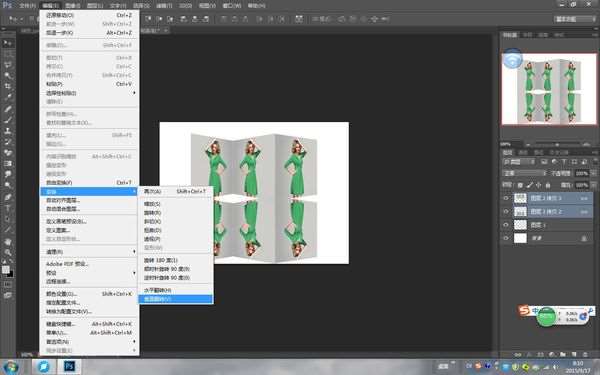Toggle visibility of '图层 1' layer
This screenshot has width=600, height=375.
(x=506, y=225)
